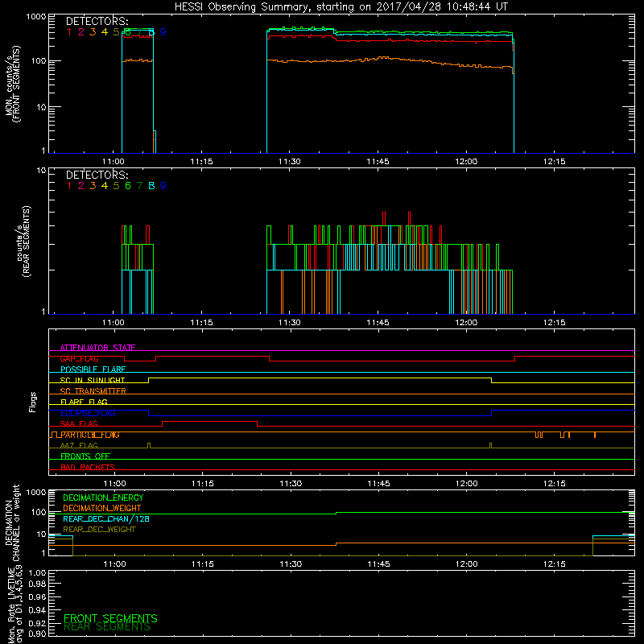Click the 1.00 value on the livetime axis
Screen dimensions: 644x644
coord(37,572)
